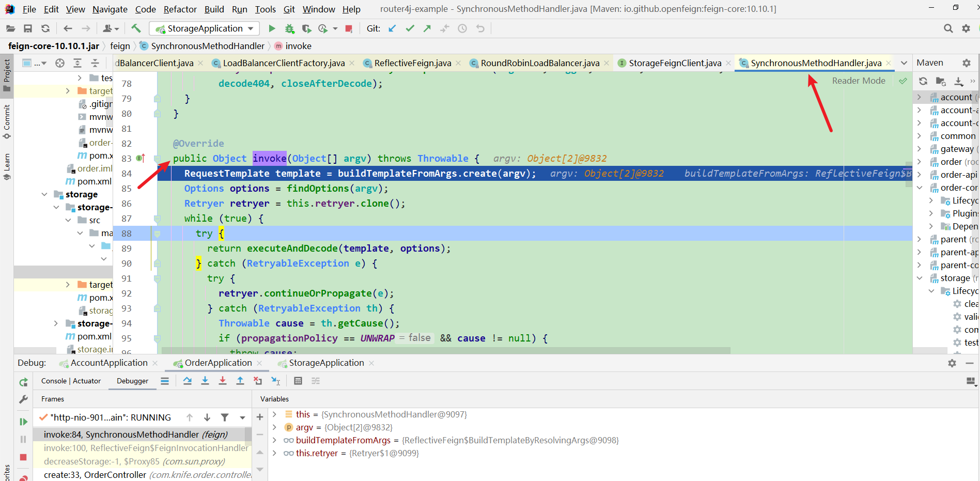Stop the running application with the red square
The image size is (980, 481).
point(349,28)
